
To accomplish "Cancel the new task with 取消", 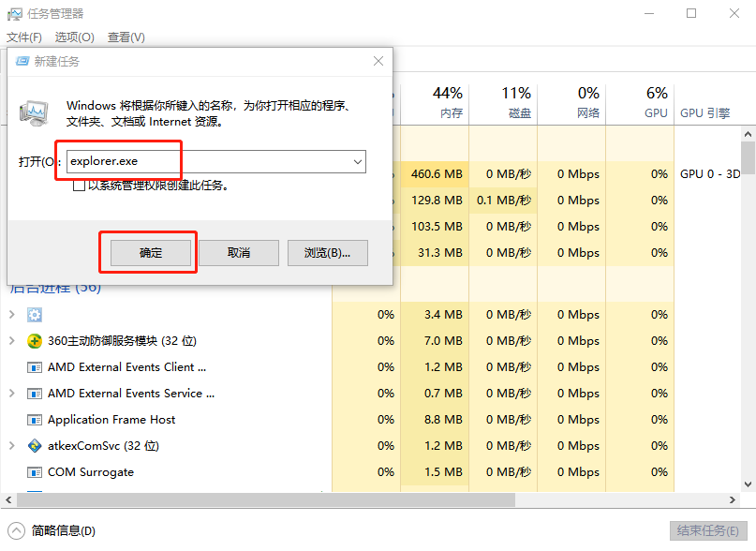I will click(239, 253).
